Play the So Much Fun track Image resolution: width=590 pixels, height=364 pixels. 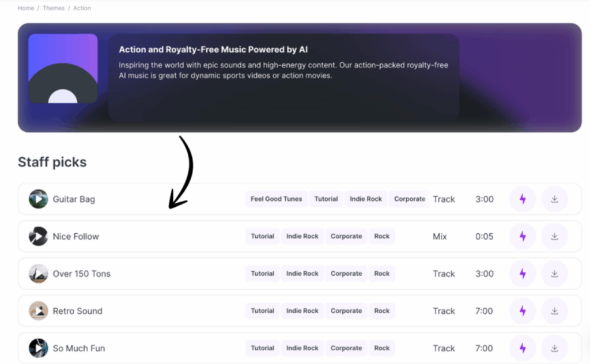point(39,348)
